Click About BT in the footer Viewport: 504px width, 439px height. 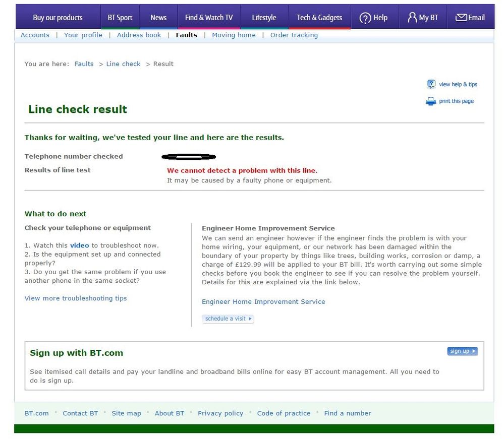point(170,413)
